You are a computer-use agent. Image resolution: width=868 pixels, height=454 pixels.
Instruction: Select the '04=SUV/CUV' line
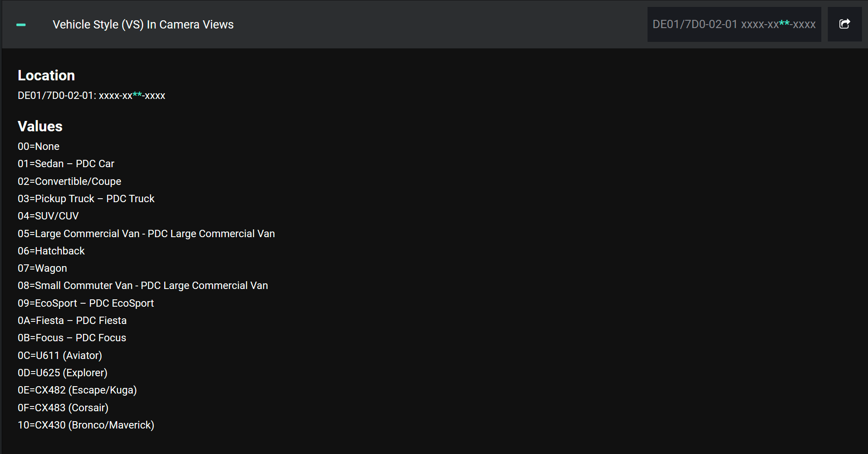pos(48,216)
